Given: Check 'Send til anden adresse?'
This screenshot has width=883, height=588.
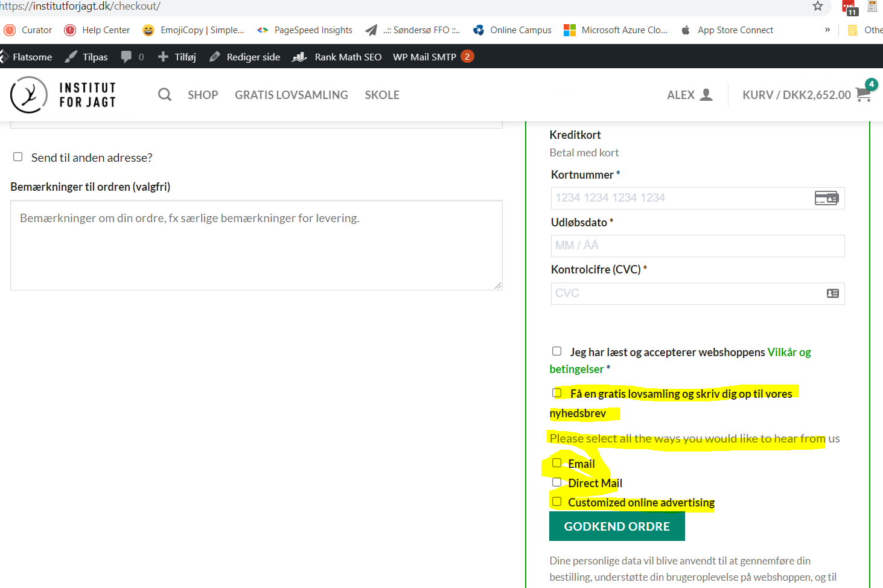Looking at the screenshot, I should (18, 156).
